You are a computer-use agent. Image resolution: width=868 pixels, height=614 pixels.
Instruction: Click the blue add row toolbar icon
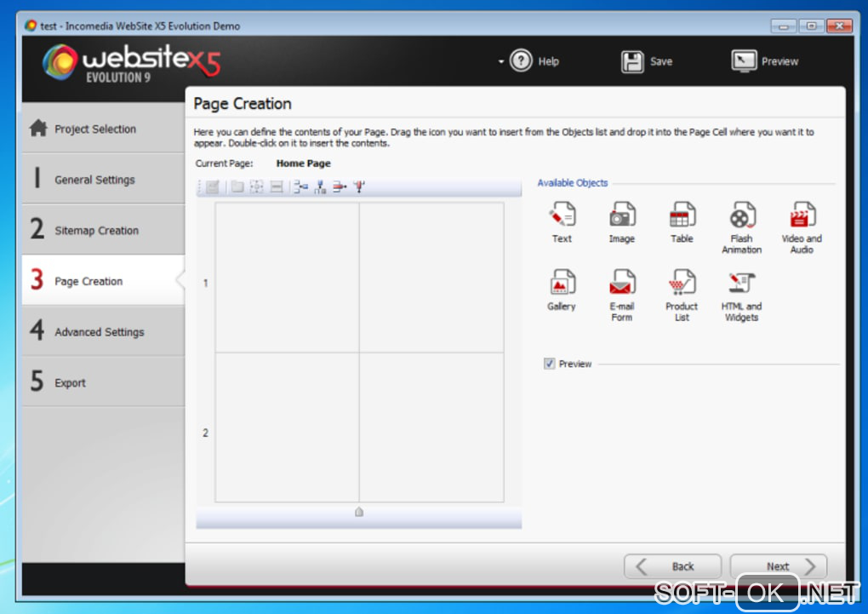pyautogui.click(x=300, y=186)
